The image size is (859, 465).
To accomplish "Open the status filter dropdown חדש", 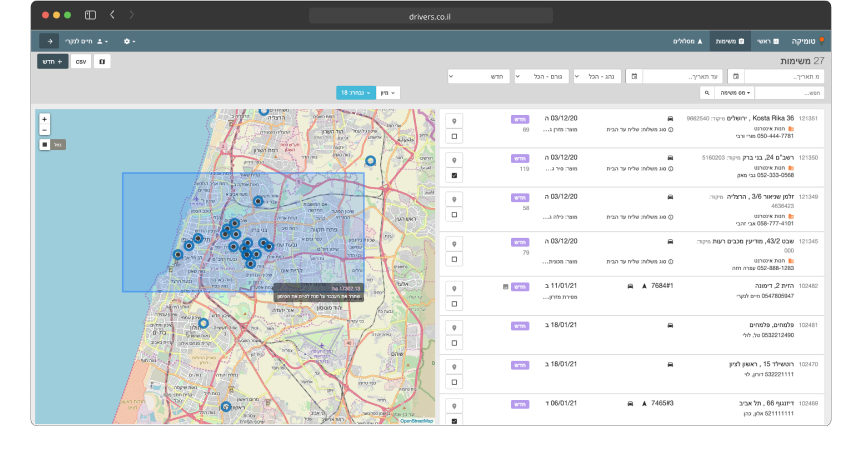I will (478, 77).
